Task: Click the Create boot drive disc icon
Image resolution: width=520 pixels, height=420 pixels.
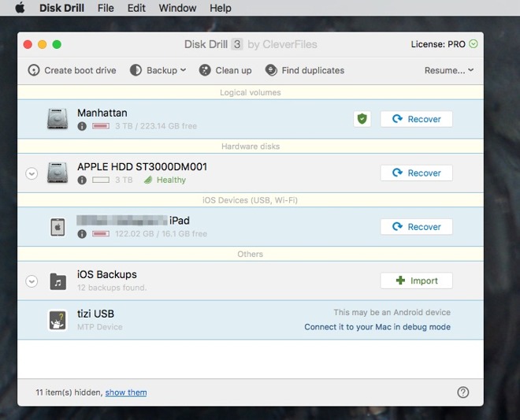Action: coord(34,70)
